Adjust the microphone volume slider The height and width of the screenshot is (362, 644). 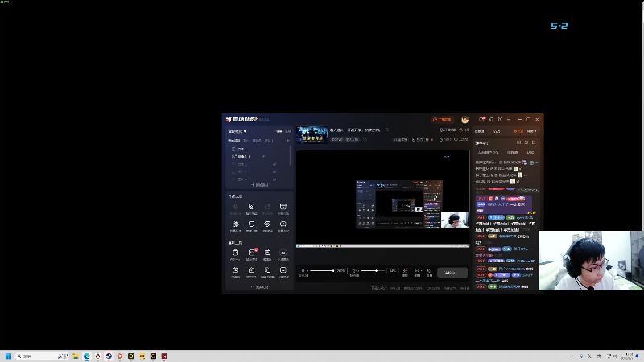pyautogui.click(x=321, y=271)
